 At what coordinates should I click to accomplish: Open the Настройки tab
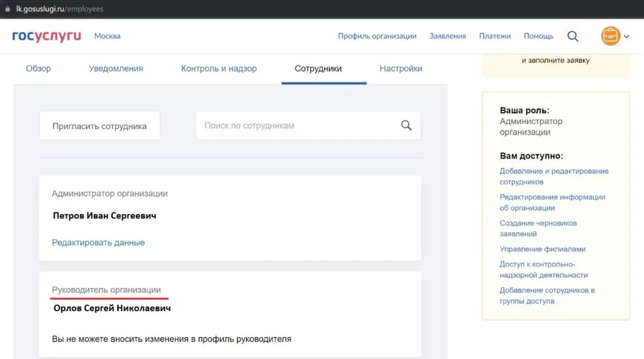(401, 69)
